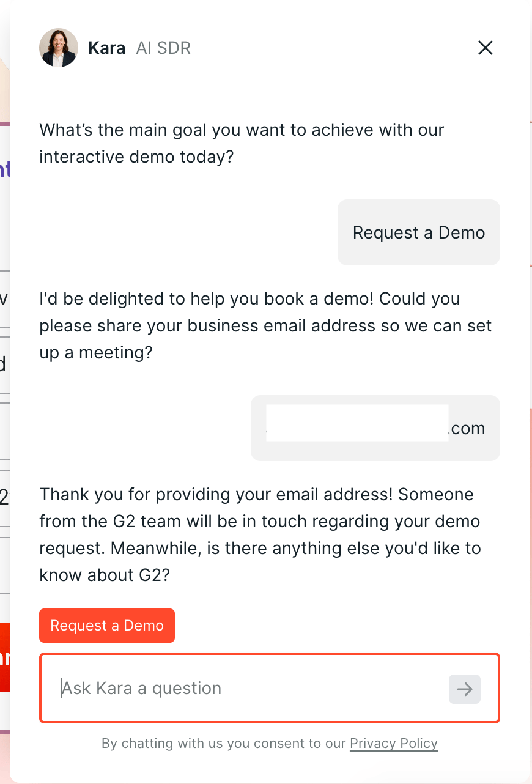This screenshot has width=532, height=784.
Task: Open the Privacy Policy link
Action: [394, 744]
